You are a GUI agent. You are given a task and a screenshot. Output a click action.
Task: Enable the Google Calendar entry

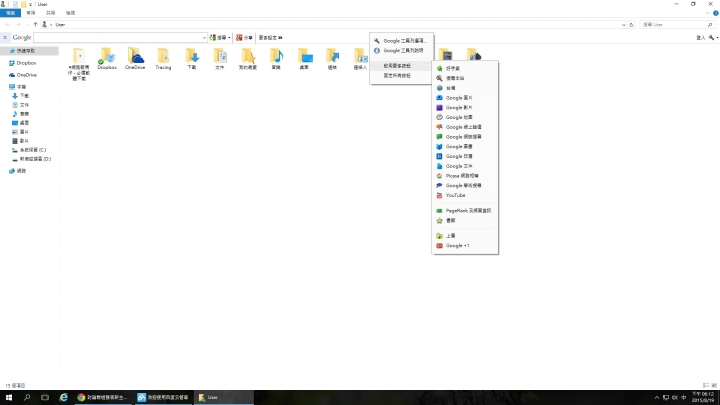465,156
